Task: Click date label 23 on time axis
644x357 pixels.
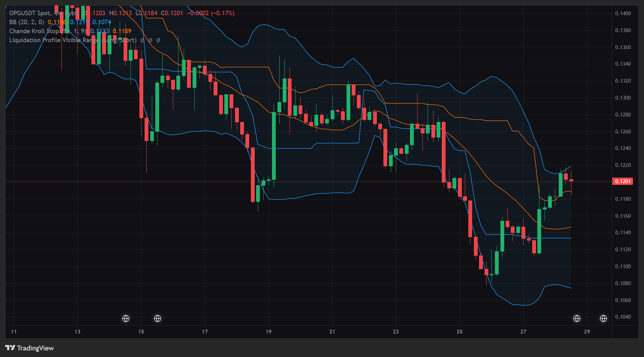Action: pos(396,332)
